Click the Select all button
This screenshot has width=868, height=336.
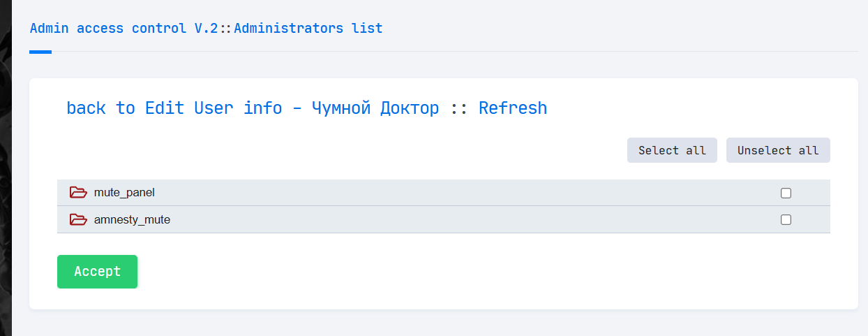(672, 150)
